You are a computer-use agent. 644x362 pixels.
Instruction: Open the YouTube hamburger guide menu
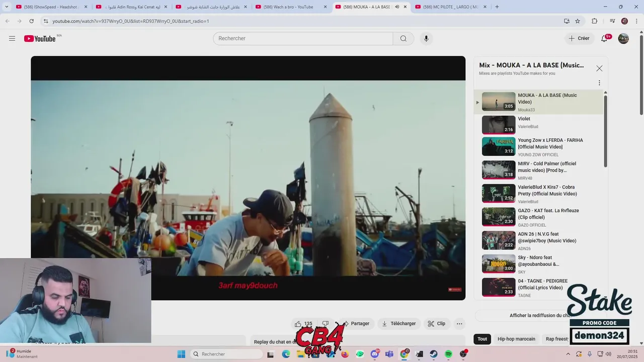[12, 39]
